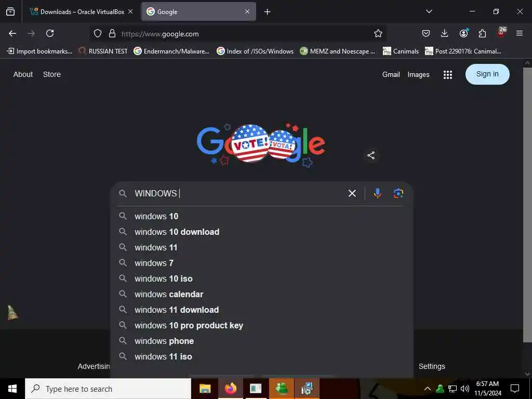
Task: Click the page vertical scrollbar
Action: click(527, 205)
